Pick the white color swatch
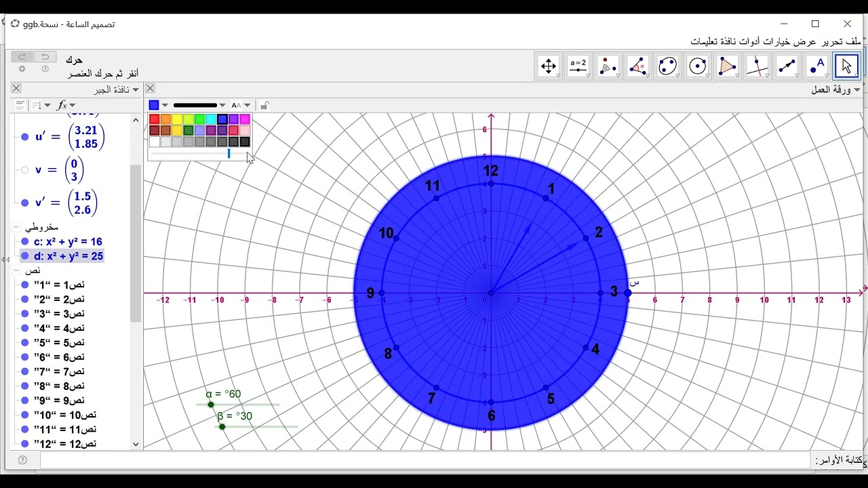The height and width of the screenshot is (488, 868). click(x=155, y=142)
